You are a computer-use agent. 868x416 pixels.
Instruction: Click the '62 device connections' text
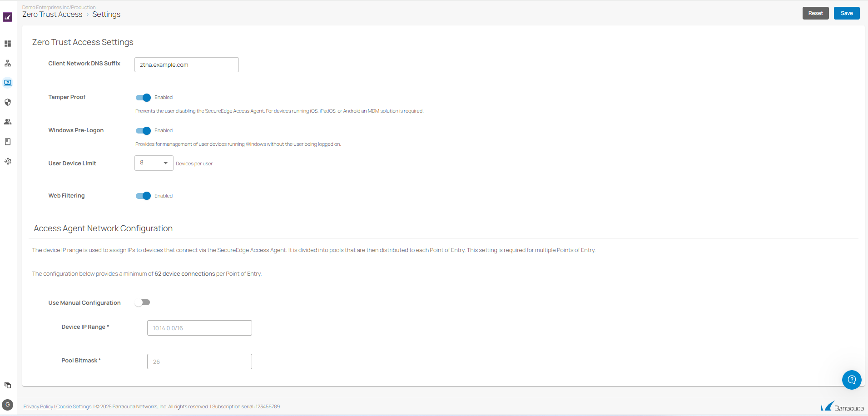click(x=185, y=274)
